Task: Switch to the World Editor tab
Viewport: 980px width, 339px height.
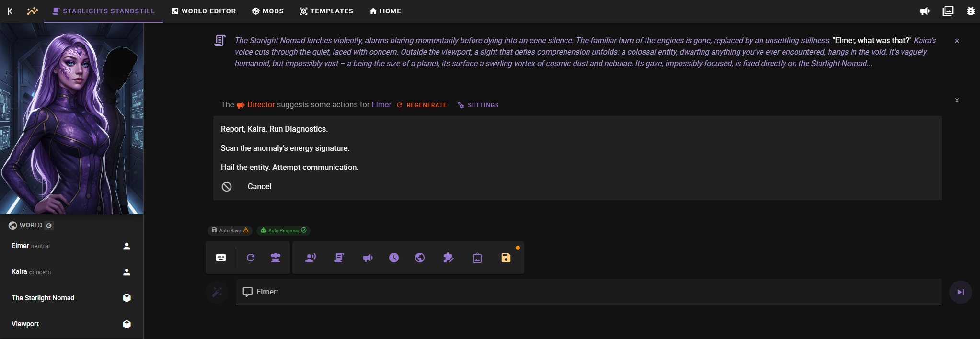Action: pyautogui.click(x=204, y=11)
